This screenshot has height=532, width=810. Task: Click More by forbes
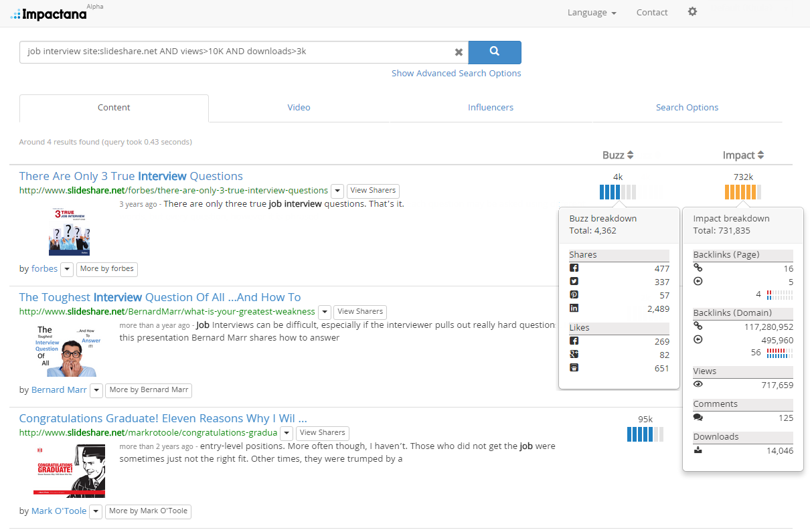click(x=106, y=269)
